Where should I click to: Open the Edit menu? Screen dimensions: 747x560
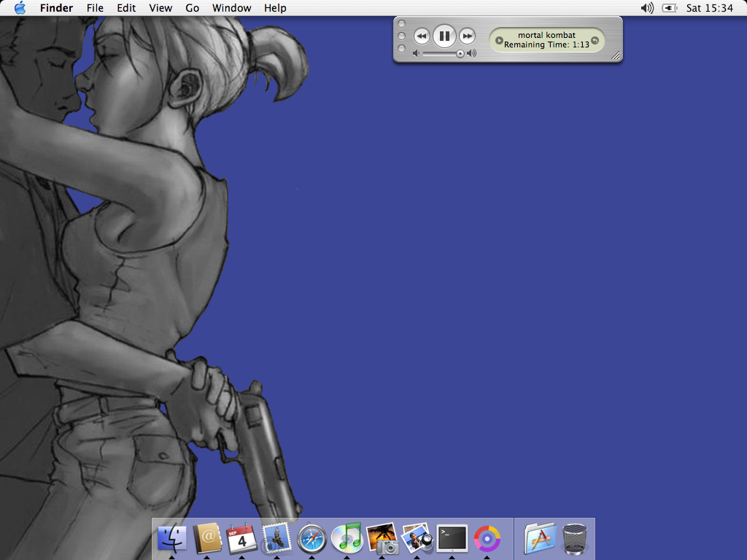coord(126,8)
